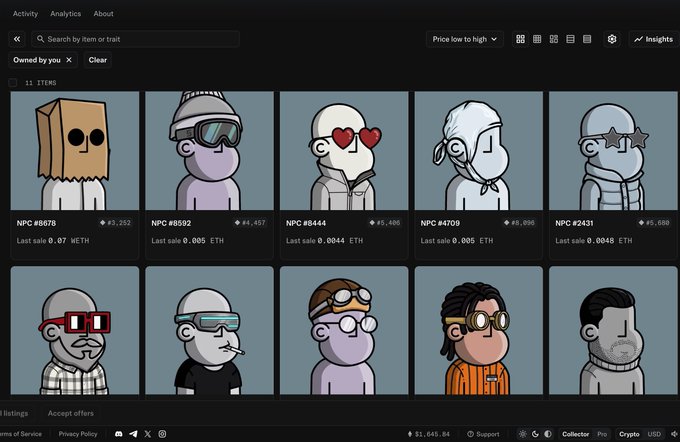This screenshot has width=680, height=442.
Task: Switch to mosaic grid view
Action: [x=554, y=39]
